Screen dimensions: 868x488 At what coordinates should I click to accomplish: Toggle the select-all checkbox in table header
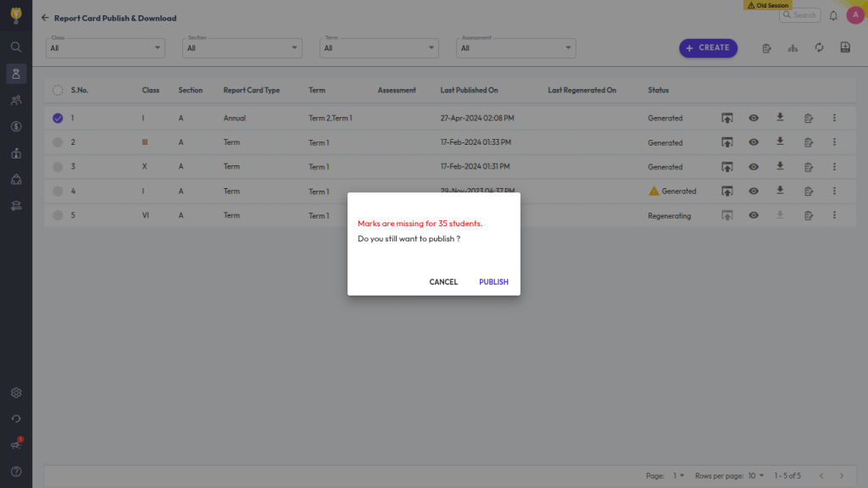click(58, 91)
